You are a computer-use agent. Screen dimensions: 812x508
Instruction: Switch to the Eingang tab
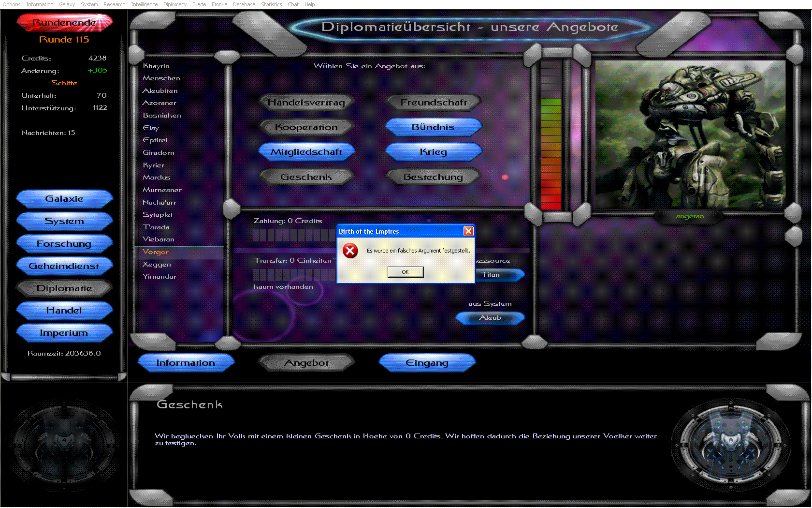tap(427, 363)
